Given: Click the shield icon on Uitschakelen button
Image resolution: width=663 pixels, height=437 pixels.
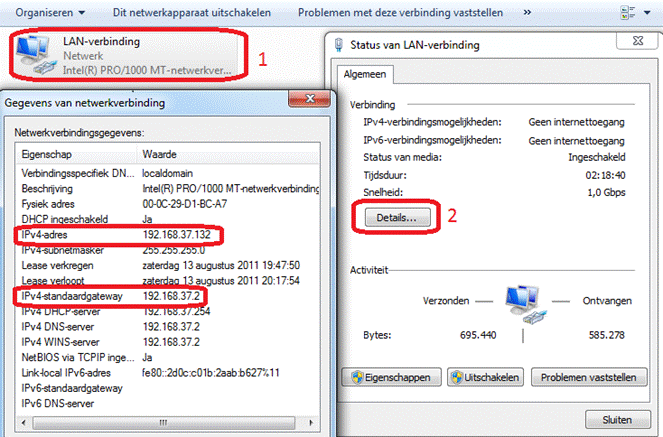Looking at the screenshot, I should tap(457, 377).
